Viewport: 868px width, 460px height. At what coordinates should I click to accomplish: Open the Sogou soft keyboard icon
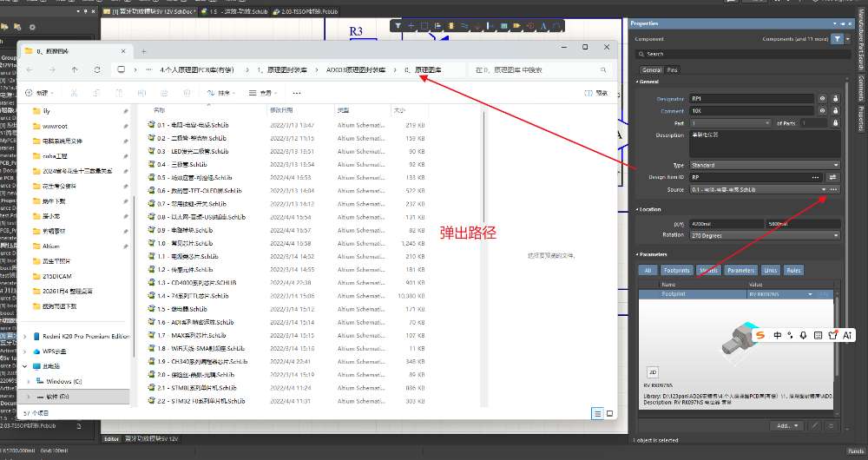[819, 335]
